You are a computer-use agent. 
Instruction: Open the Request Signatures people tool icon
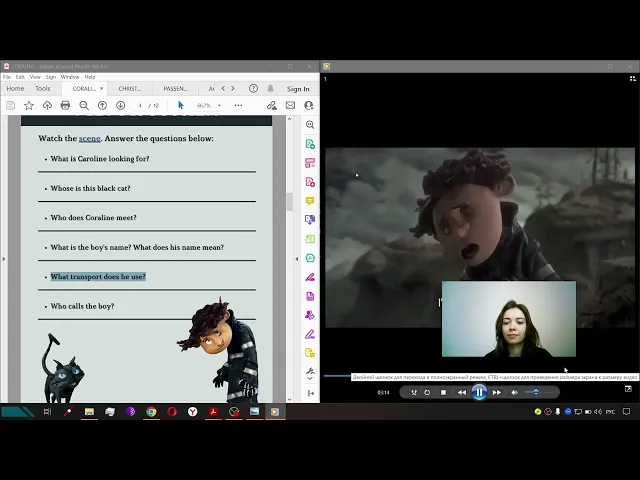310,315
